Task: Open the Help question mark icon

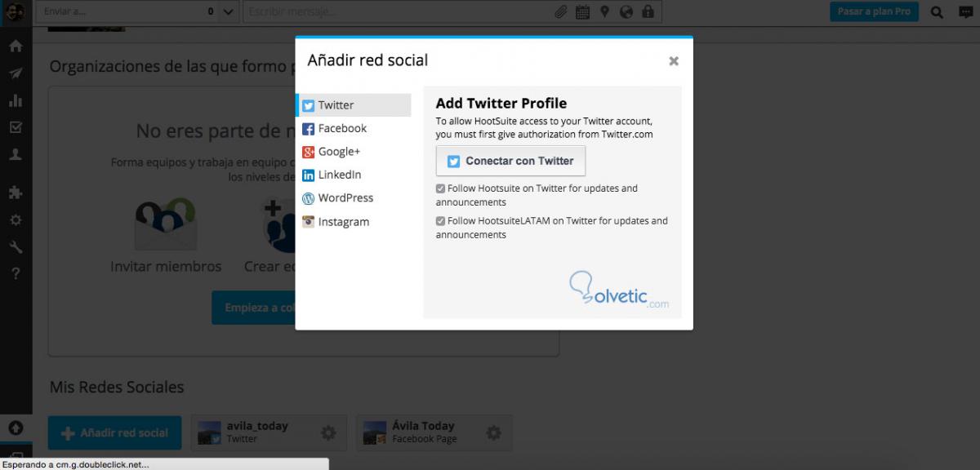Action: point(15,273)
